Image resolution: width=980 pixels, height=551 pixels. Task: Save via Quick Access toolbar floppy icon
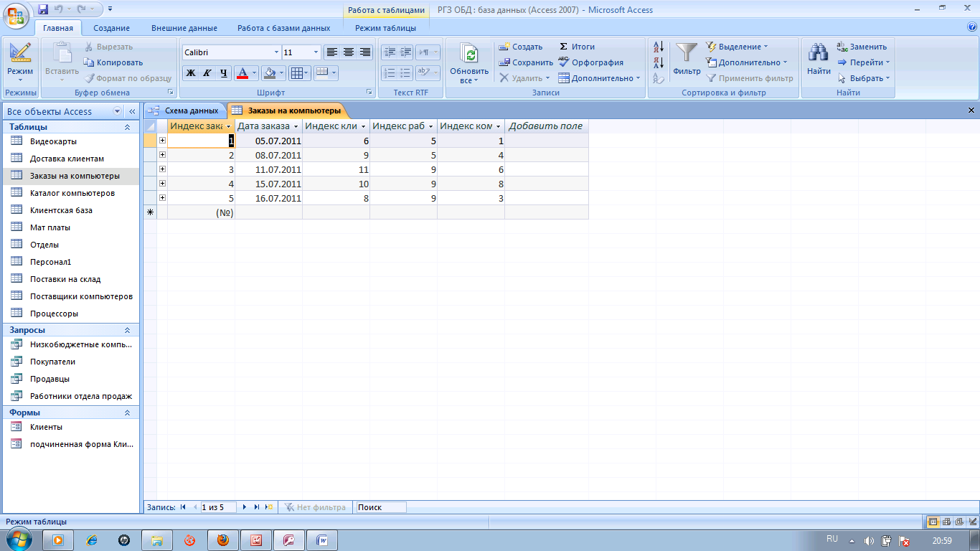pyautogui.click(x=43, y=9)
